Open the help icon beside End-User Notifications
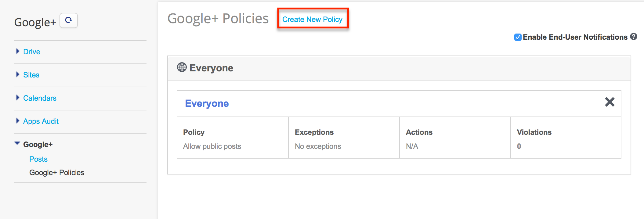 coord(634,37)
